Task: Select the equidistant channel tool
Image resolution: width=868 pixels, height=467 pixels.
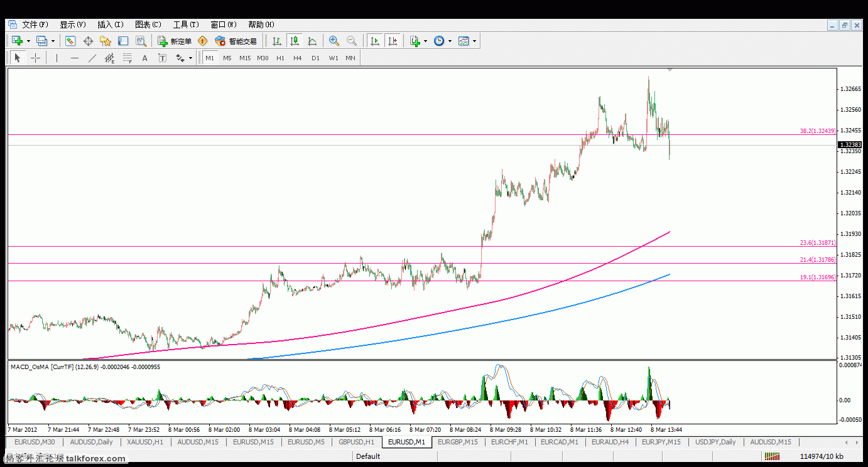Action: click(x=110, y=58)
